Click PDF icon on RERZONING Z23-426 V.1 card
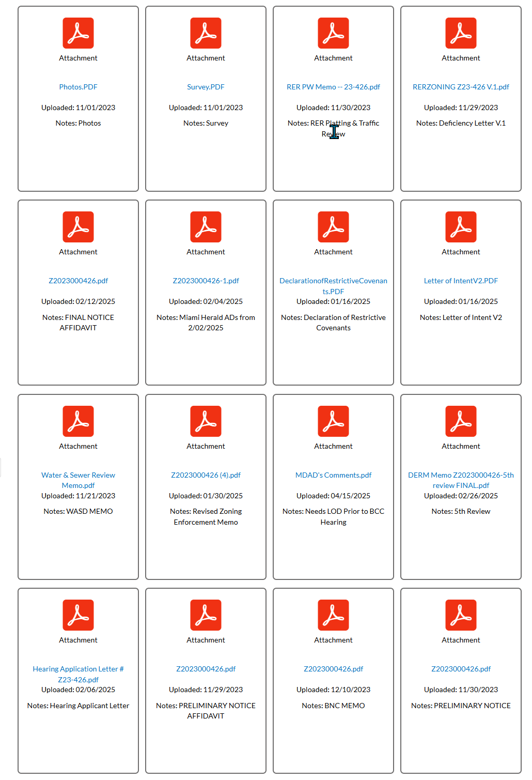The height and width of the screenshot is (780, 532). coord(461,33)
